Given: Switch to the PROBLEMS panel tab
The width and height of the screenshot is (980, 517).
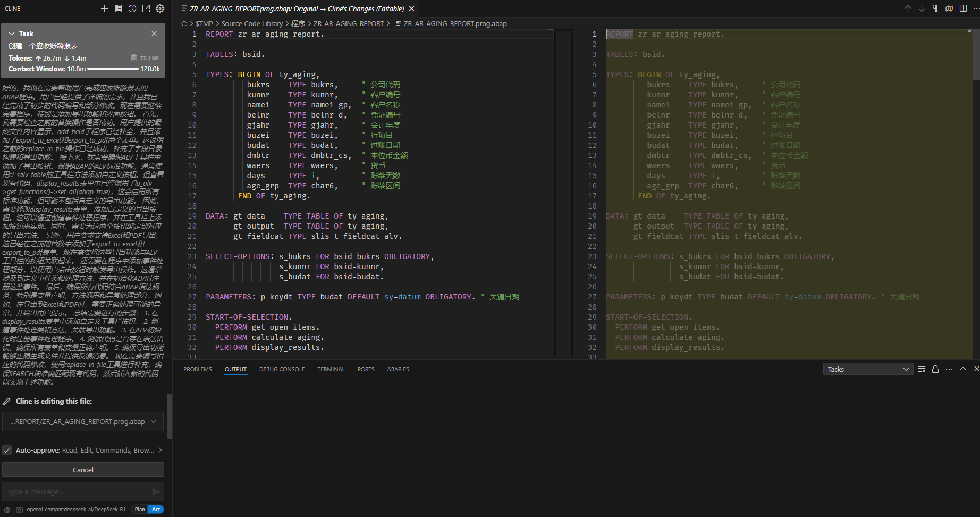Looking at the screenshot, I should pos(198,369).
